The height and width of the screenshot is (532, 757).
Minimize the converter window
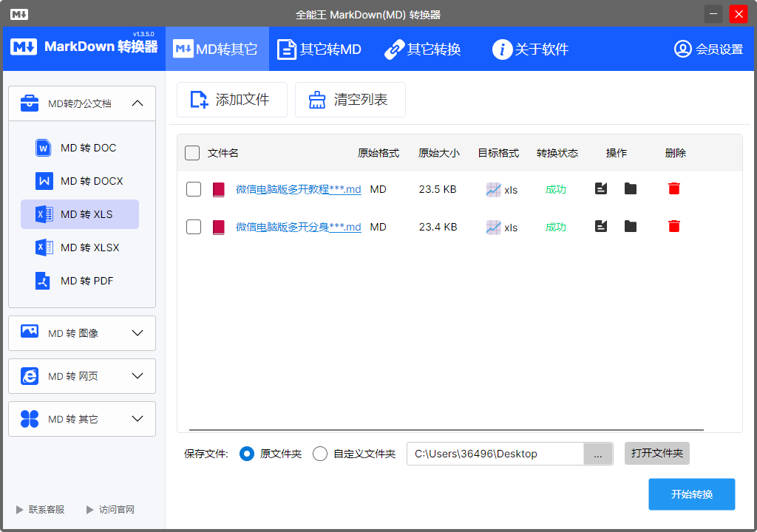click(713, 14)
